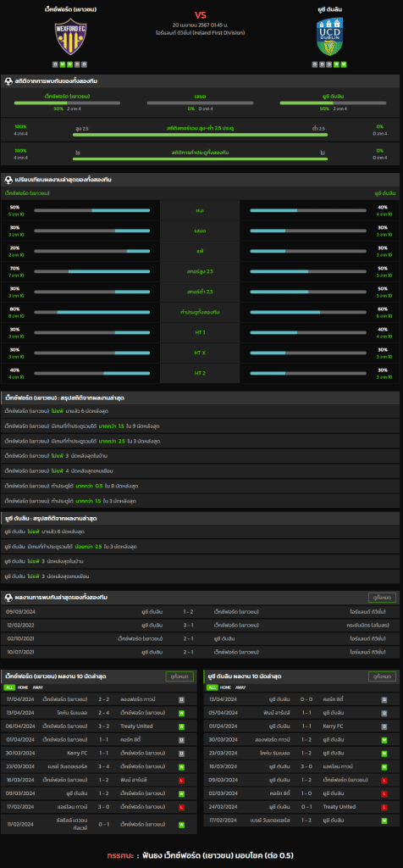Click Ireland First Division league text at top
The width and height of the screenshot is (403, 868).
pyautogui.click(x=200, y=33)
